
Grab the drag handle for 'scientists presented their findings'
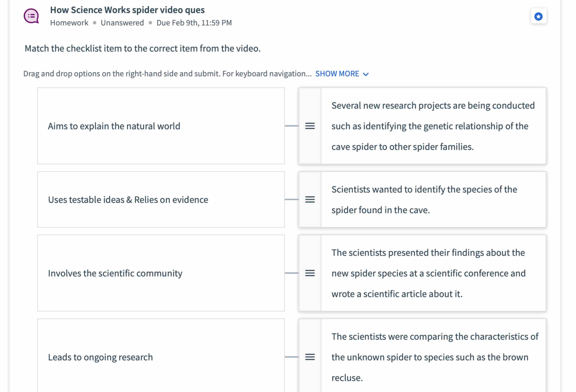[x=310, y=273]
